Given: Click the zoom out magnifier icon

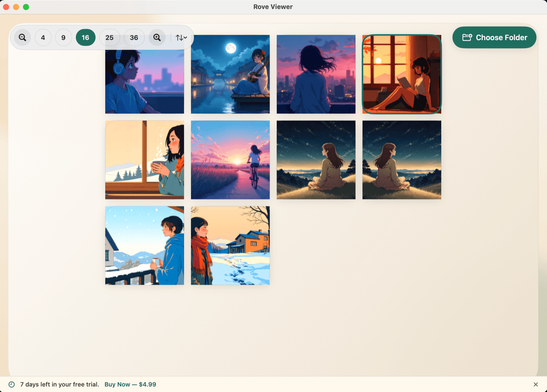Looking at the screenshot, I should point(23,37).
